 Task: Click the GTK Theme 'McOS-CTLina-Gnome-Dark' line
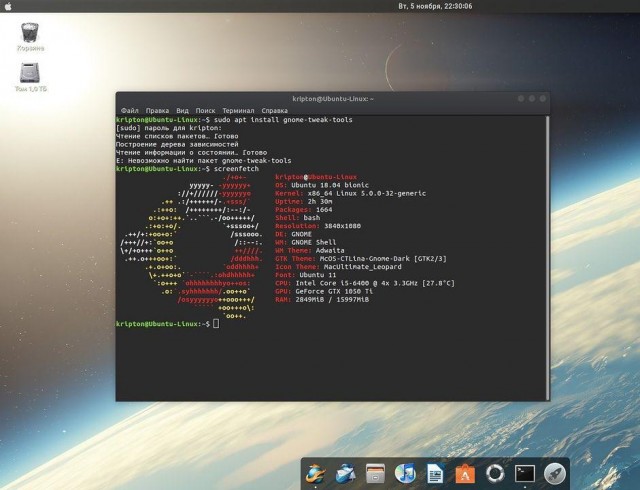click(360, 258)
